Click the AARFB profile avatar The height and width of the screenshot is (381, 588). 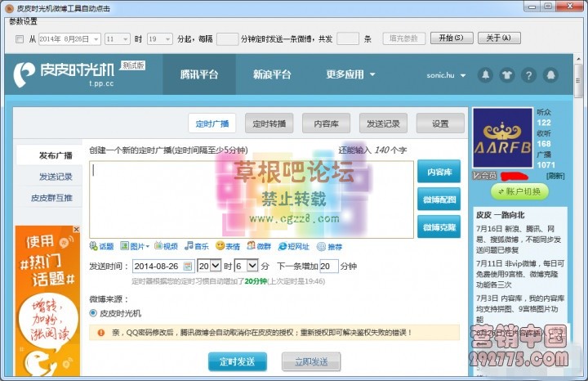tap(502, 137)
